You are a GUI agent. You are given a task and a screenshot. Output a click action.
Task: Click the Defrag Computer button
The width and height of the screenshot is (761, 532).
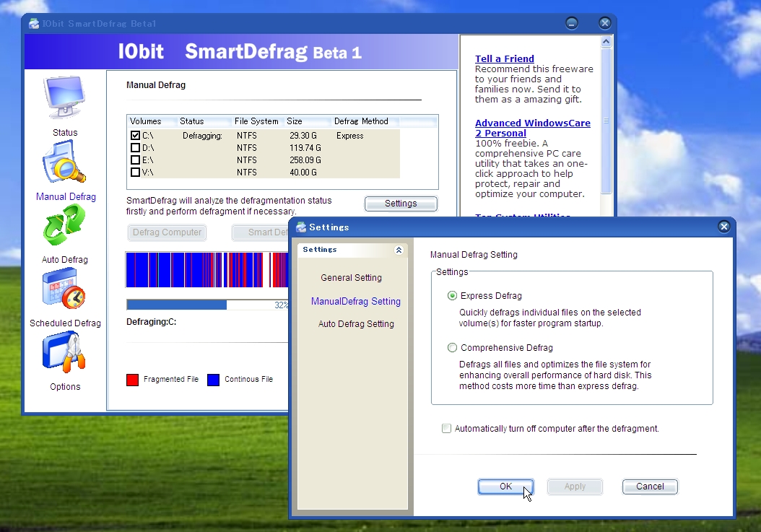click(167, 232)
